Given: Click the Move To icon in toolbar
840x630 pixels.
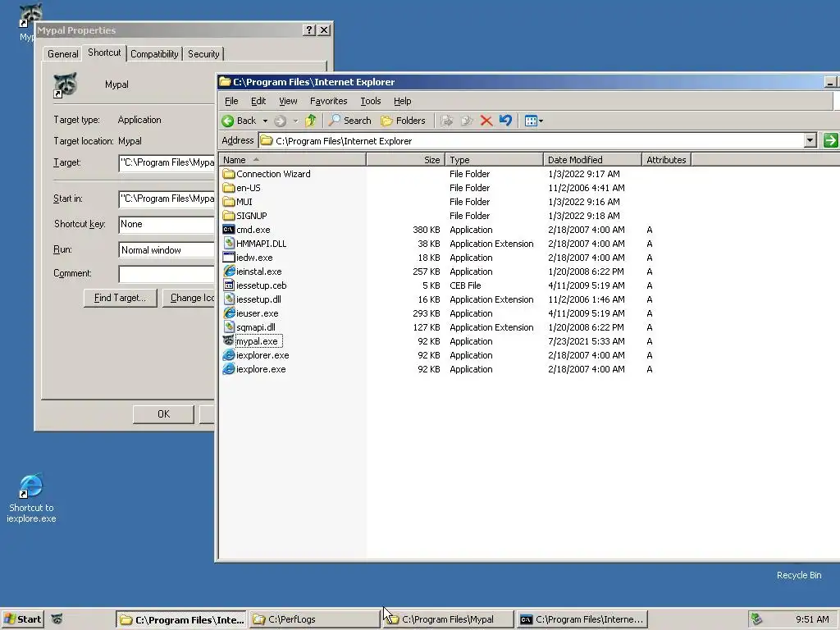Looking at the screenshot, I should (x=446, y=121).
